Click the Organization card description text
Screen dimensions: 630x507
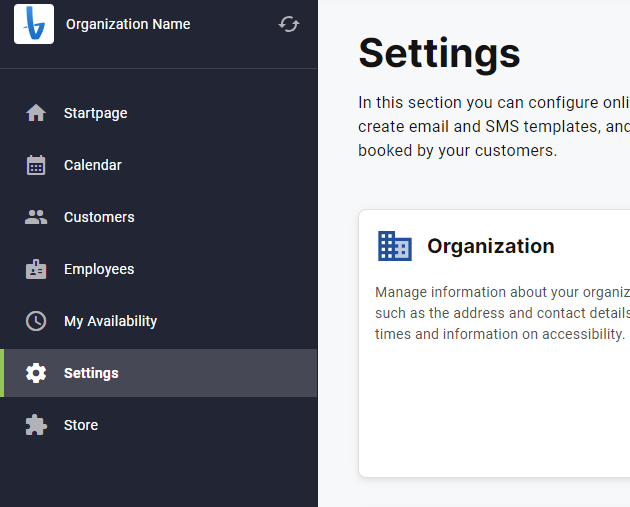coord(502,313)
